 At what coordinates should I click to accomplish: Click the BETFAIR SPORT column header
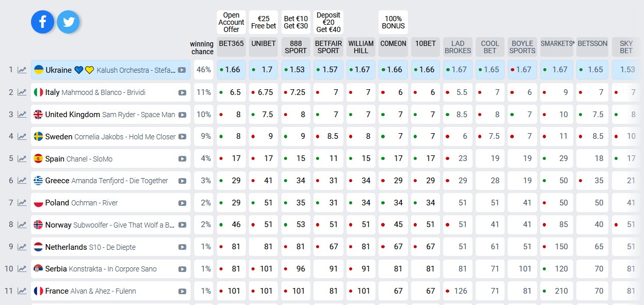[328, 47]
